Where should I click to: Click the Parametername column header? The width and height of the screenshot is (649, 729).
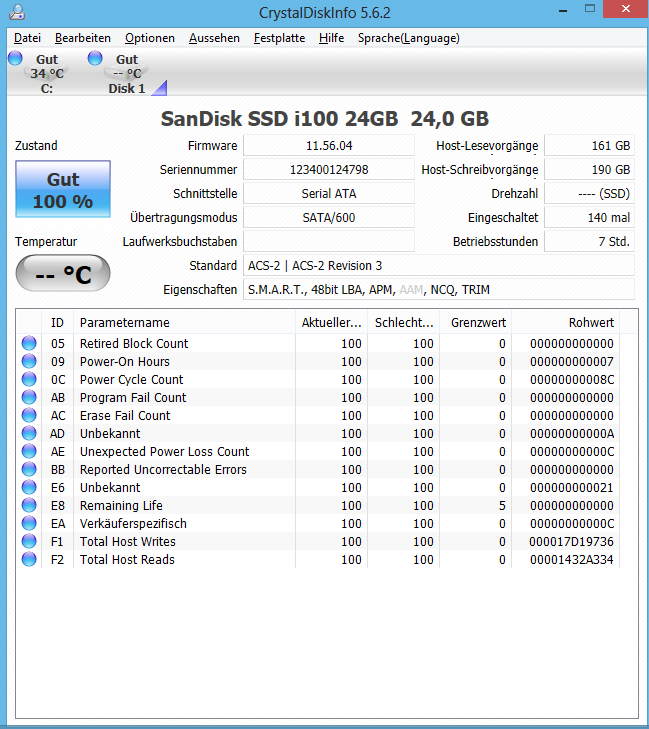click(x=185, y=322)
